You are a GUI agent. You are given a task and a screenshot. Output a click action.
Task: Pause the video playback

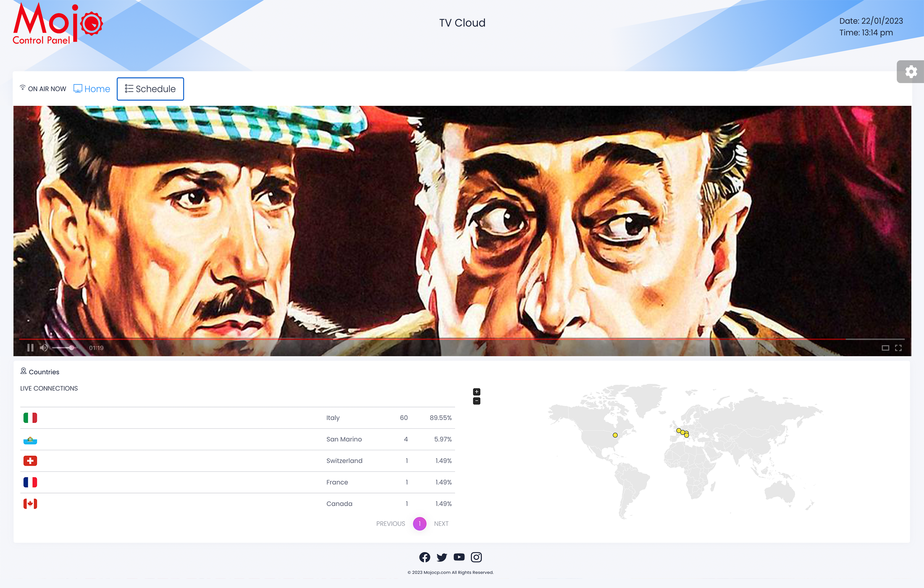coord(30,348)
